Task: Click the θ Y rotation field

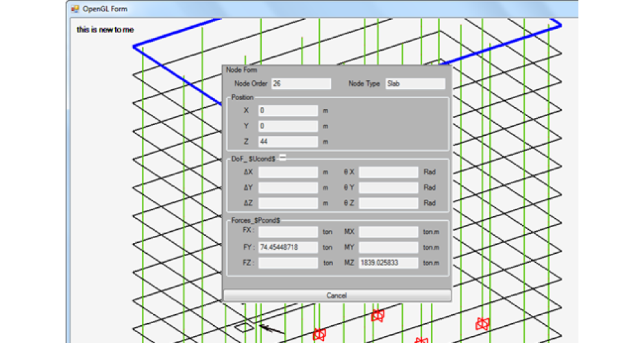Action: 388,187
